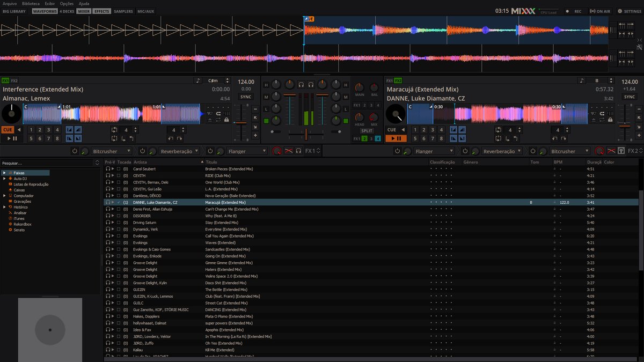Trigger hotcue 1 on deck 1
The image size is (644, 362).
coord(31,130)
